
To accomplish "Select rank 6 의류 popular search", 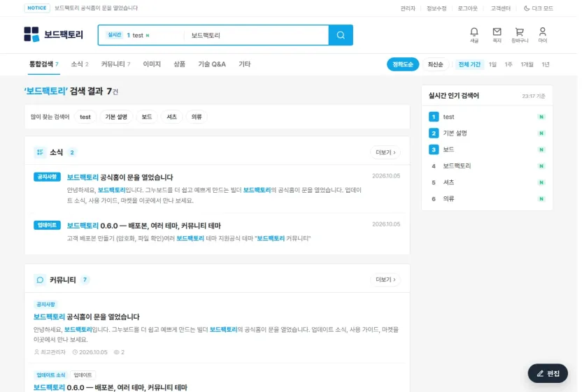I will click(487, 198).
